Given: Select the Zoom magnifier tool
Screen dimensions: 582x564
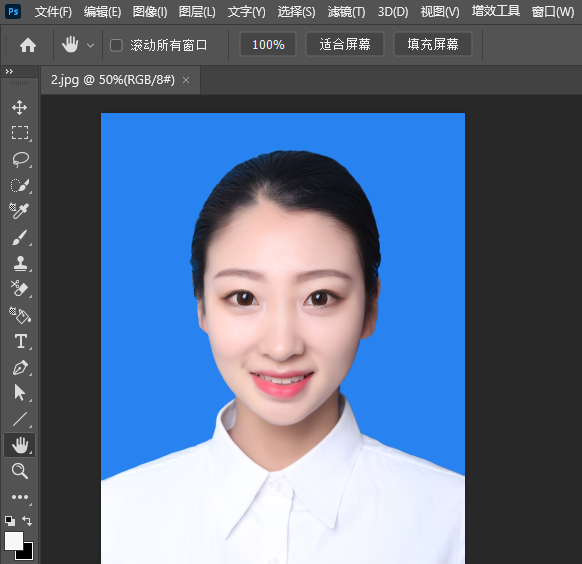Looking at the screenshot, I should 20,471.
